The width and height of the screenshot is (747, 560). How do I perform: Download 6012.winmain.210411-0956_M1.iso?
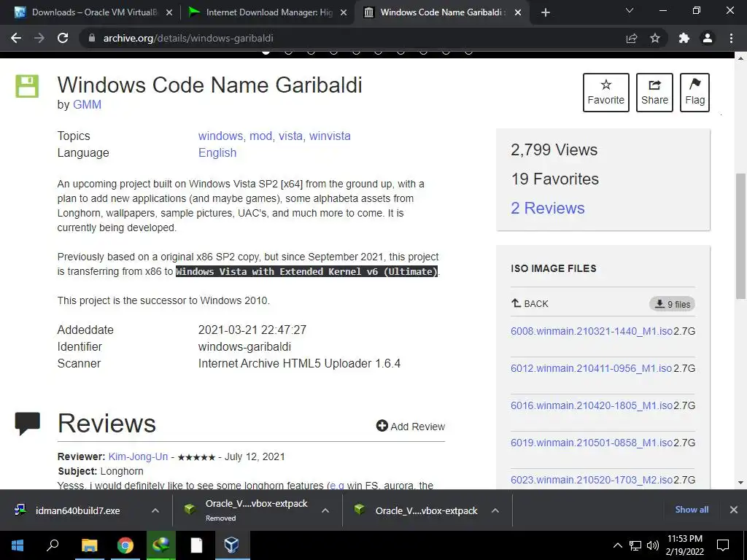click(x=591, y=368)
